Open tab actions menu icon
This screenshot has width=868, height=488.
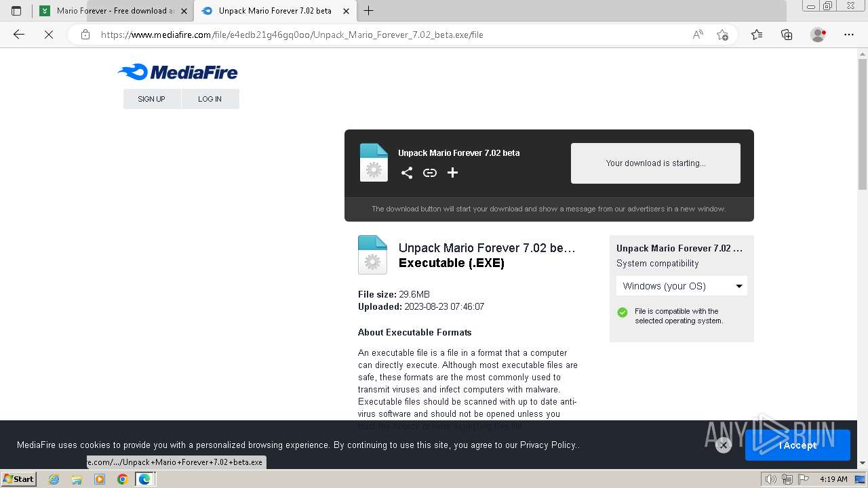pos(16,11)
